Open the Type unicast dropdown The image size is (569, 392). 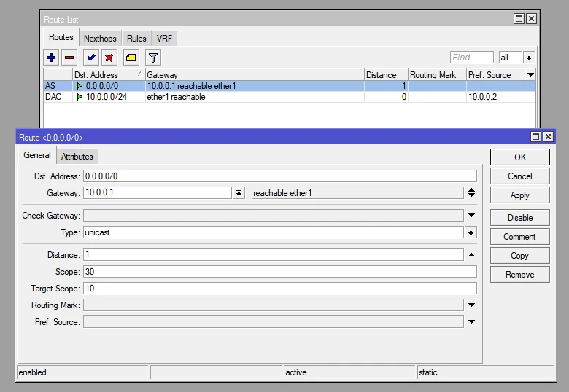471,232
